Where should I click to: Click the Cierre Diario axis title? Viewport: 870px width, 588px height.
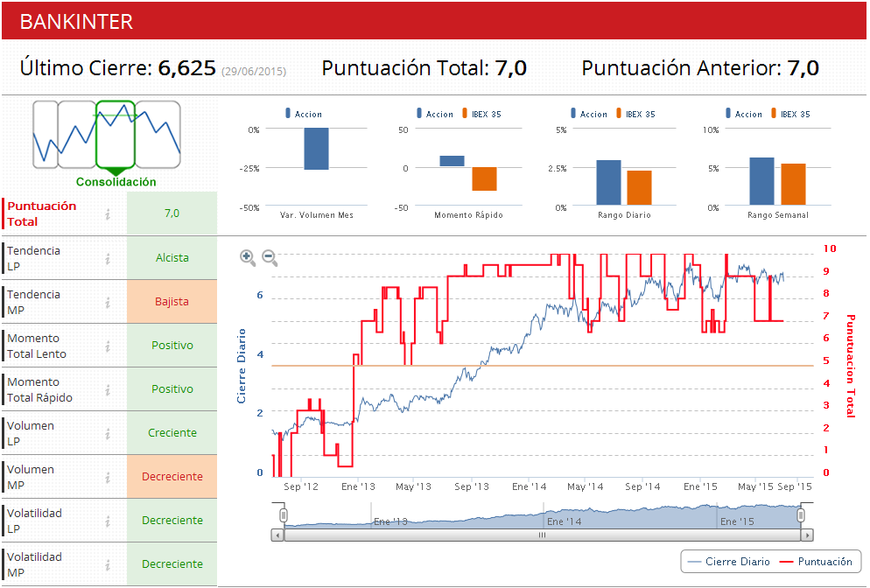click(242, 366)
